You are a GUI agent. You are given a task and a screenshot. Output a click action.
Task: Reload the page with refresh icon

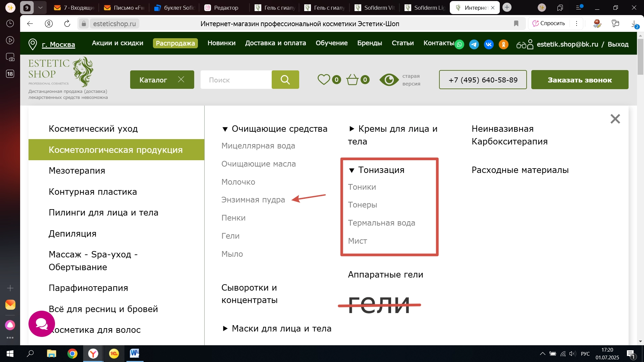[x=67, y=23]
